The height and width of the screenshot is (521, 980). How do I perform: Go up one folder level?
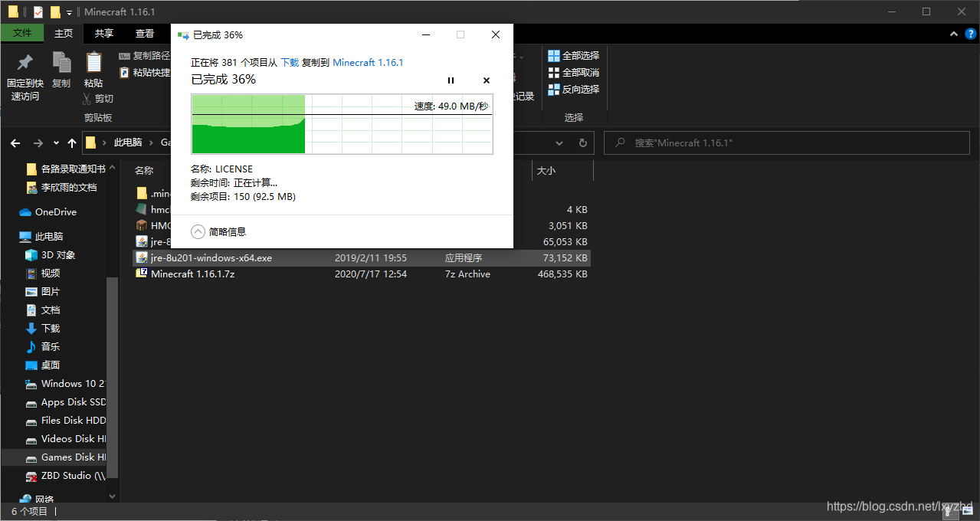72,143
